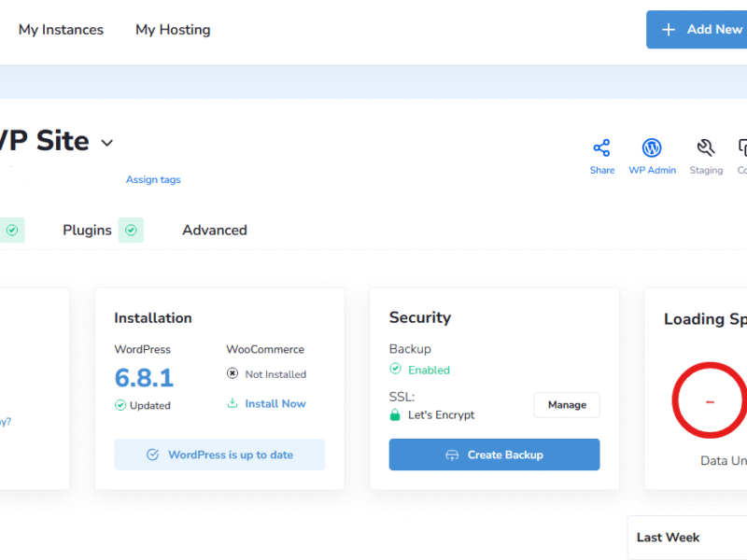Click the green SSL padlock icon
This screenshot has width=747, height=560.
pos(395,414)
